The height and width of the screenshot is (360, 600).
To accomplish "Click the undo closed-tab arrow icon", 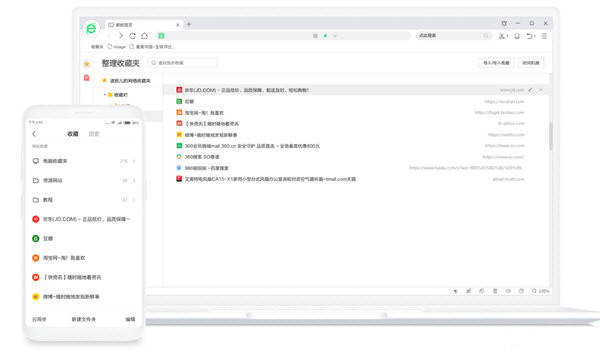I will click(530, 36).
